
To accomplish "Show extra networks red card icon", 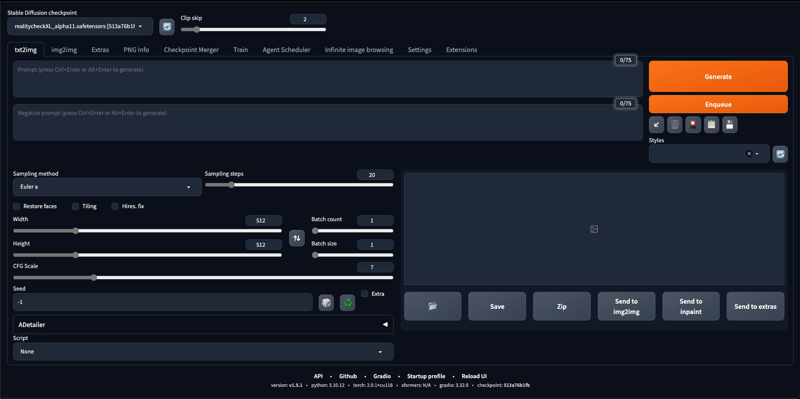I will 693,124.
